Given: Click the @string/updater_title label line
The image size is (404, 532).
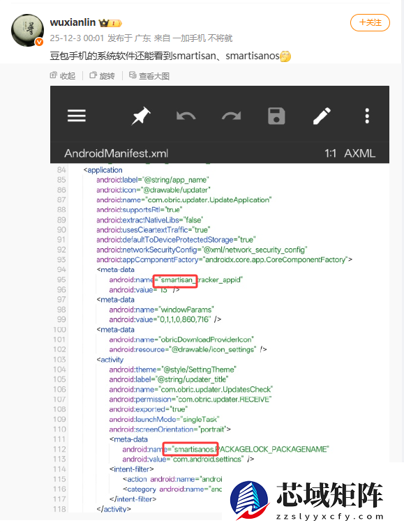Looking at the screenshot, I should pos(169,379).
